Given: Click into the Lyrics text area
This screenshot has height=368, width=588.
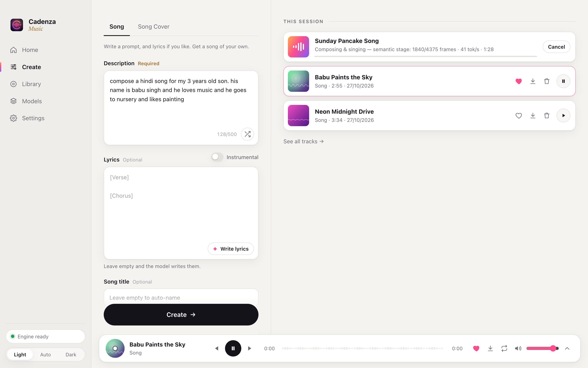Looking at the screenshot, I should [x=181, y=213].
